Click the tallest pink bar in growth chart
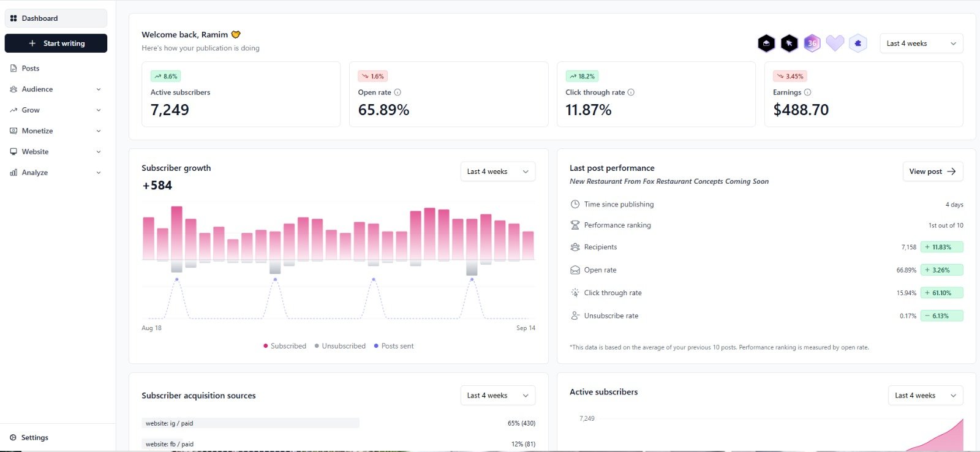980x452 pixels. pyautogui.click(x=176, y=233)
